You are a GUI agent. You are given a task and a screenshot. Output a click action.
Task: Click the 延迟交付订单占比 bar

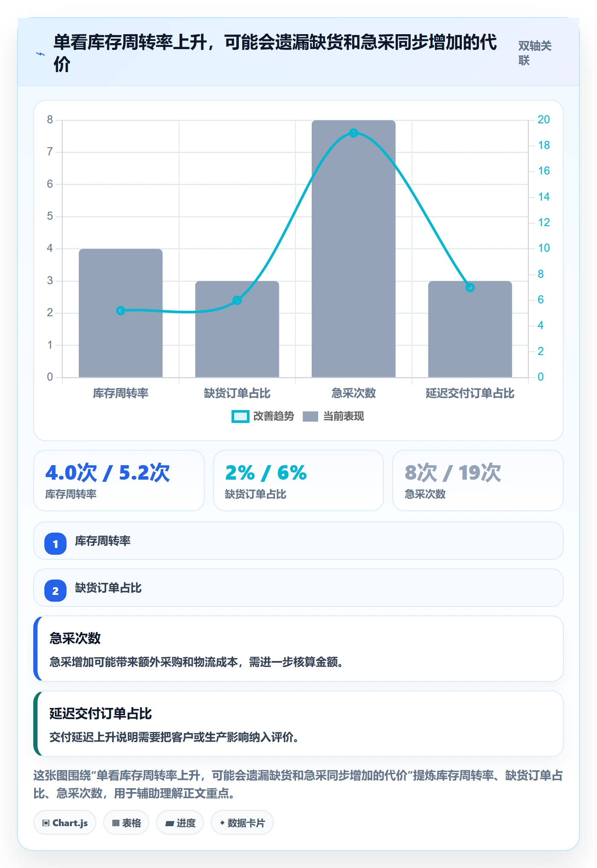470,329
